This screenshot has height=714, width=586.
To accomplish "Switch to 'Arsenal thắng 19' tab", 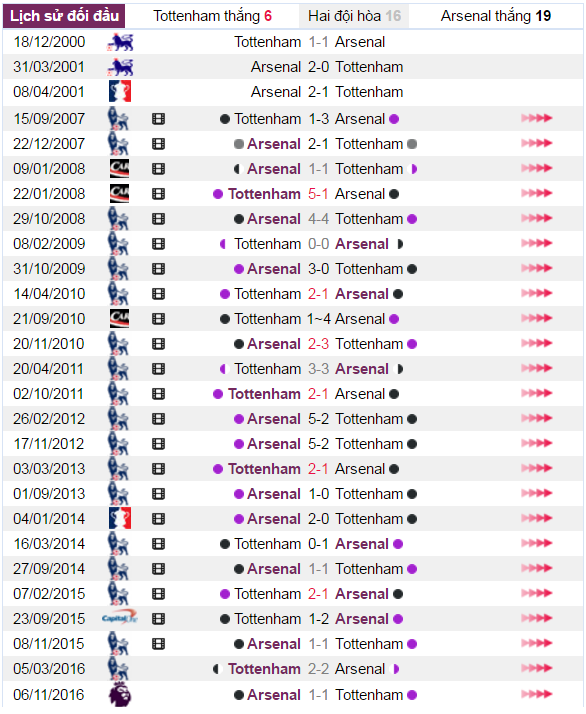I will tap(496, 16).
